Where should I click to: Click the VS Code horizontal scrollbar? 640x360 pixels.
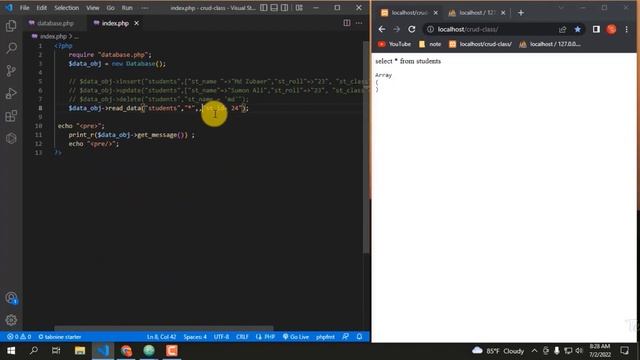click(x=164, y=328)
